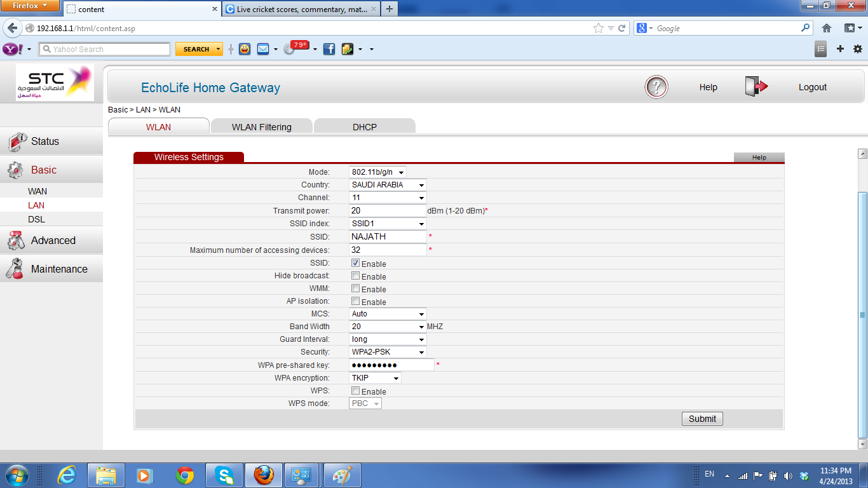Open the DSL link in sidebar

[36, 219]
